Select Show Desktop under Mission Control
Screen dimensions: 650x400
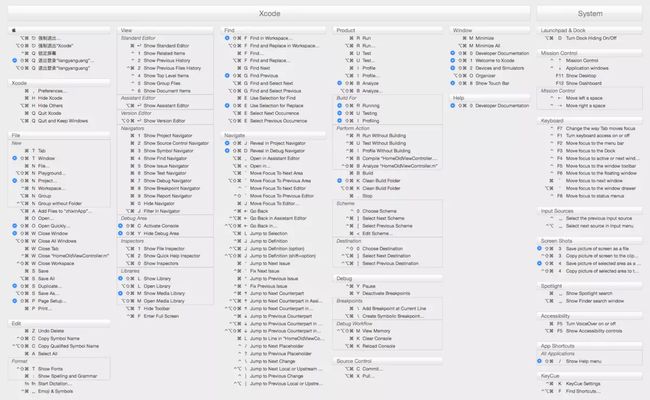click(x=581, y=75)
